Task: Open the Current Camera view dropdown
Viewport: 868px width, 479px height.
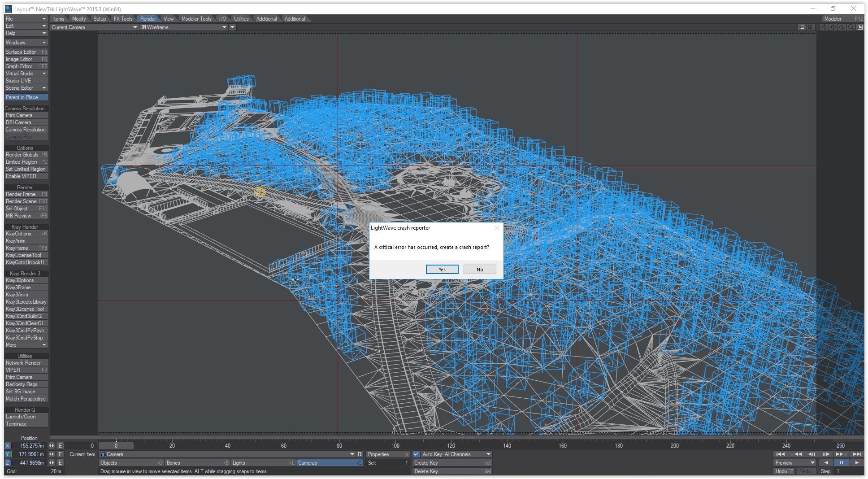Action: click(x=94, y=27)
